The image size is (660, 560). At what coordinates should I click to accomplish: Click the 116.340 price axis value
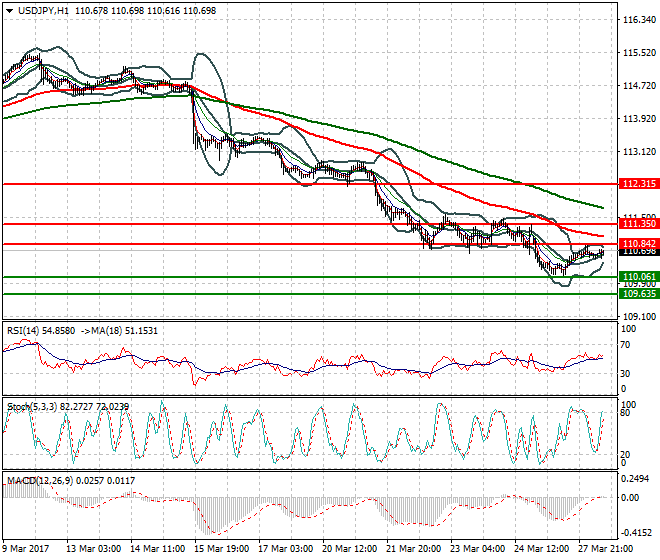point(639,20)
